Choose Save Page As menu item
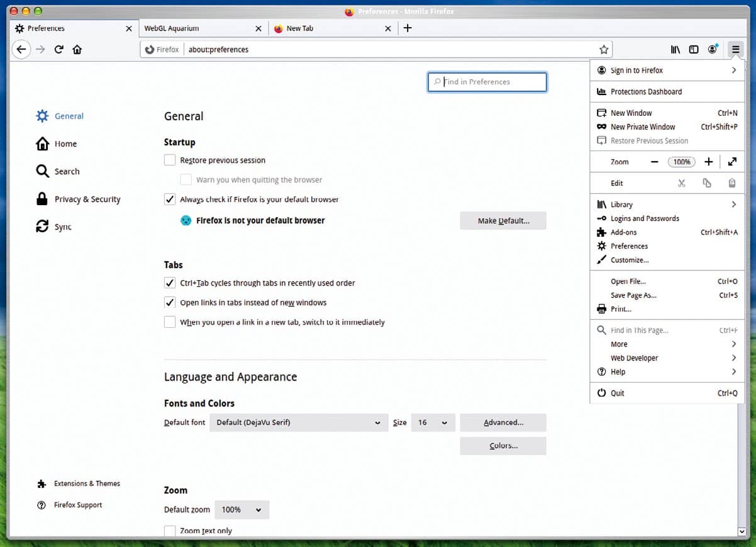Screen dimensions: 756x547 [x=667, y=295]
